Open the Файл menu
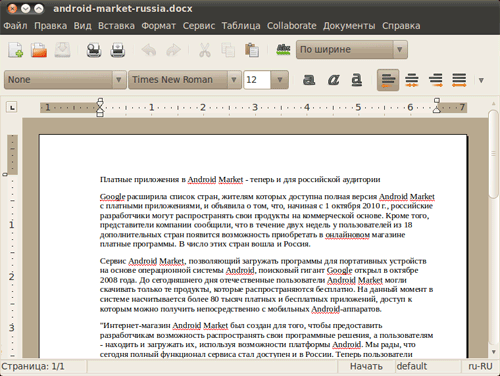The height and width of the screenshot is (376, 500). click(15, 26)
